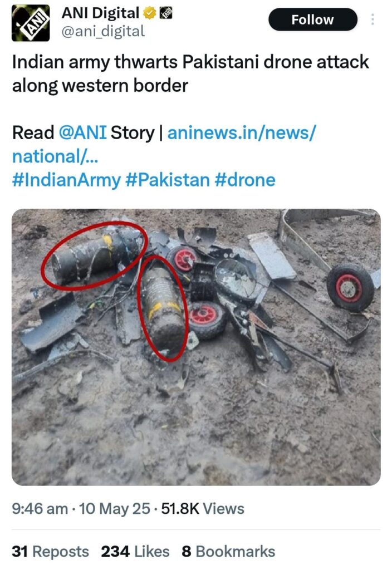Open the three-dot more options menu
Viewport: 392px width, 570px height.
[373, 19]
